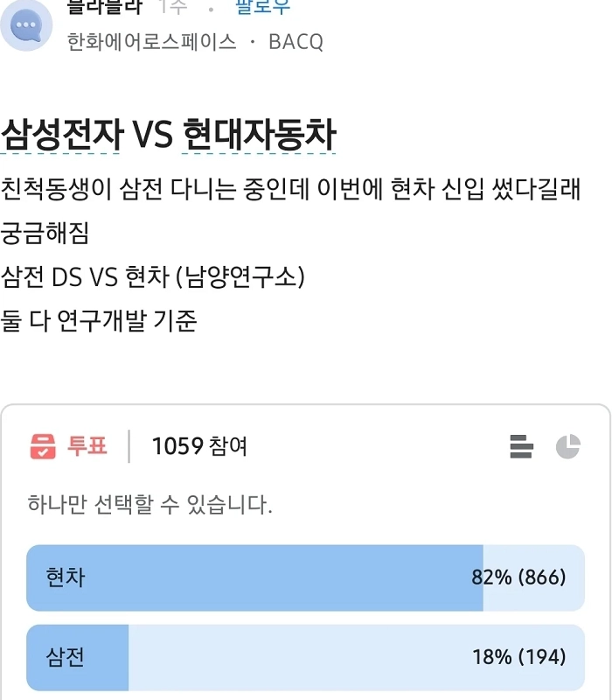Viewport: 612px width, 700px height.
Task: Tap the 하나만 선택할 수 있습니다 notice
Action: click(x=150, y=505)
